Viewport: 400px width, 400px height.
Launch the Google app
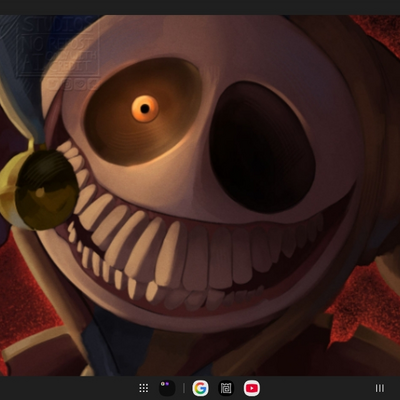(200, 388)
